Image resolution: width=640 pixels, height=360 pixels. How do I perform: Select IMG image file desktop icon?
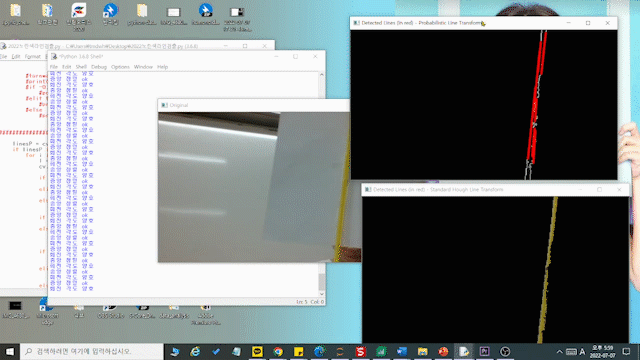click(x=173, y=16)
